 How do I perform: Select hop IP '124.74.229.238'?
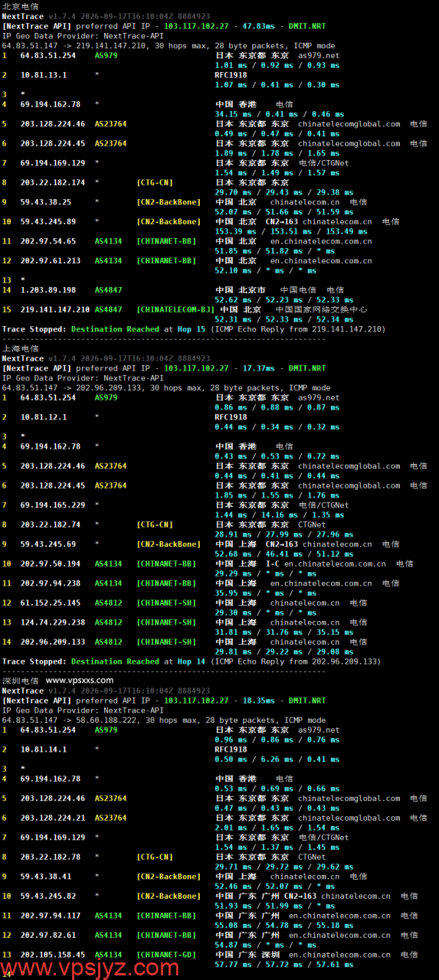coord(53,622)
